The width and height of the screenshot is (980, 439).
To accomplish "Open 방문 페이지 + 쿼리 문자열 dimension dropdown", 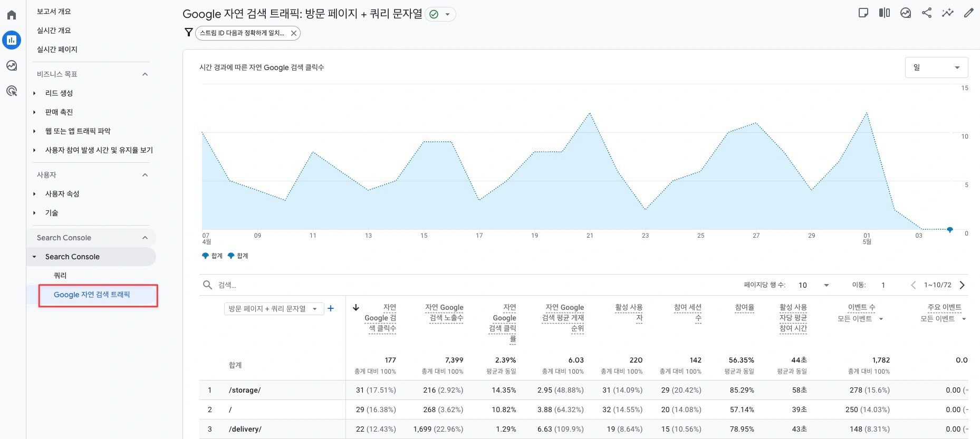I will (274, 309).
